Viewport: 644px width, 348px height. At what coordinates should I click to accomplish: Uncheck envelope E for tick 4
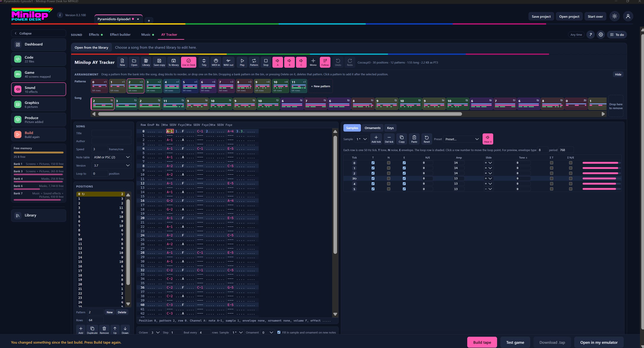404,184
